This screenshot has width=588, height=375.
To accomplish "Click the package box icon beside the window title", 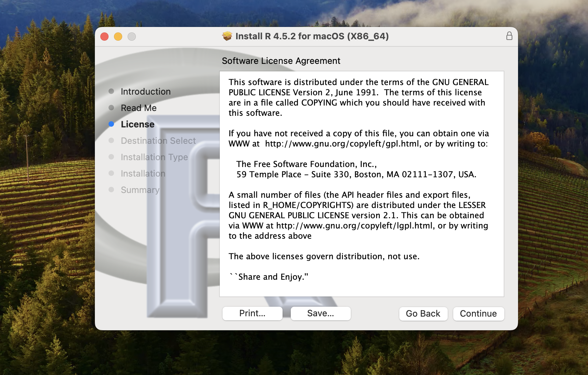I will pyautogui.click(x=227, y=36).
